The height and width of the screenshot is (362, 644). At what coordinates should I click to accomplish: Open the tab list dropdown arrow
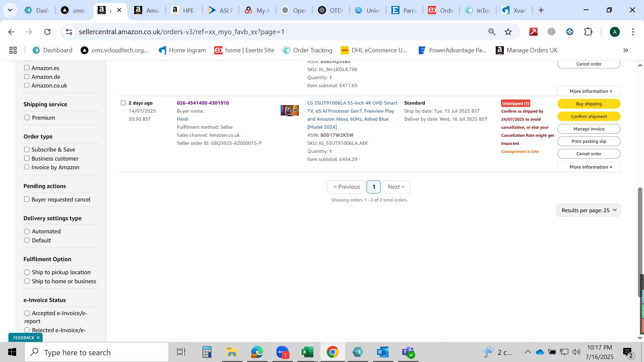pos(10,10)
